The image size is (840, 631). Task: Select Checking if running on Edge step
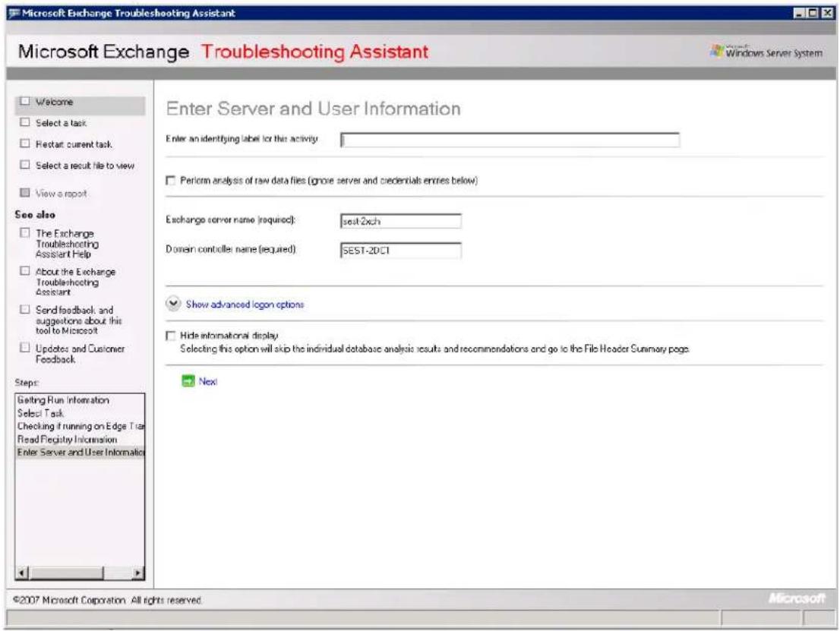(81, 427)
